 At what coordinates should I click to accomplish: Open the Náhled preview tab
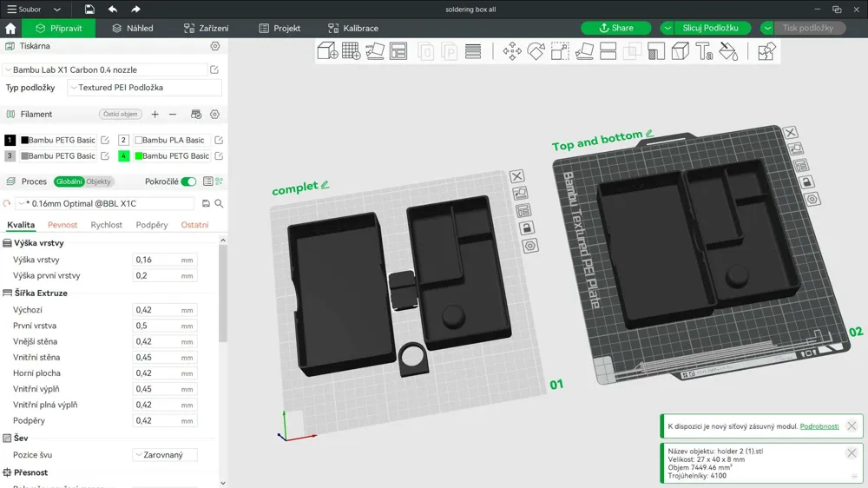[132, 28]
